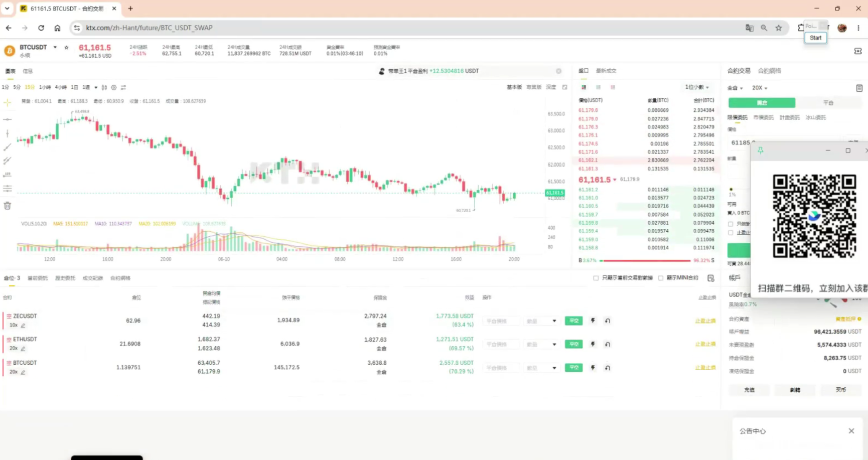The height and width of the screenshot is (460, 868).
Task: Bookmark this page in Chrome
Action: (x=779, y=28)
